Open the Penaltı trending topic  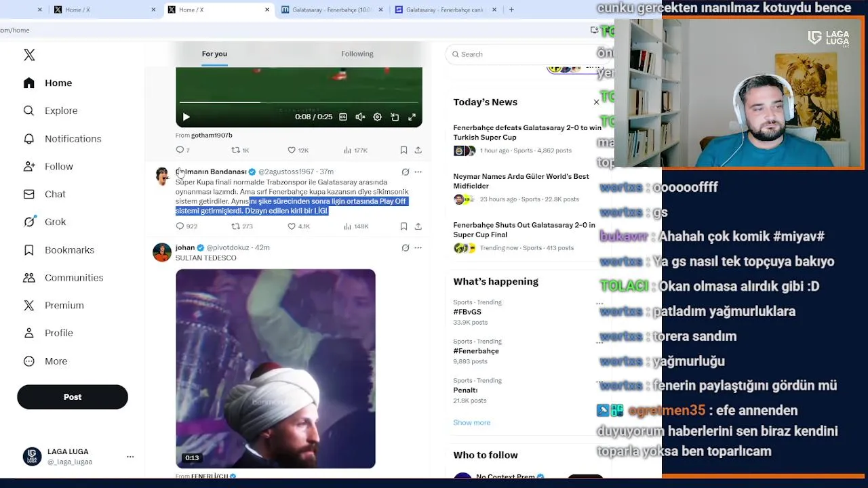coord(465,390)
